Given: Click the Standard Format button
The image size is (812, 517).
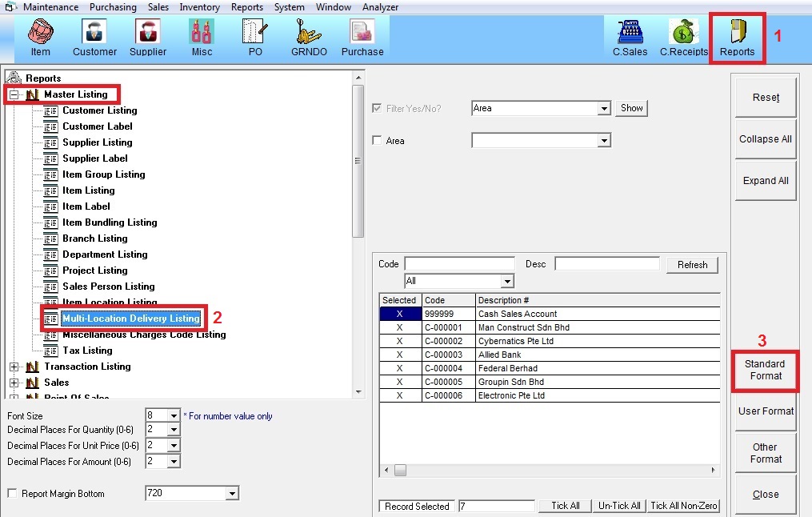Looking at the screenshot, I should (765, 370).
